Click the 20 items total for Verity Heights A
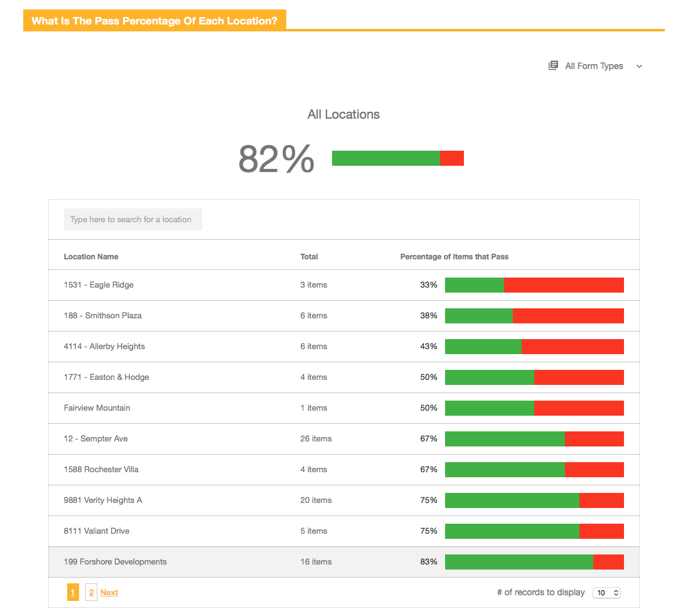This screenshot has width=683, height=616. point(316,500)
